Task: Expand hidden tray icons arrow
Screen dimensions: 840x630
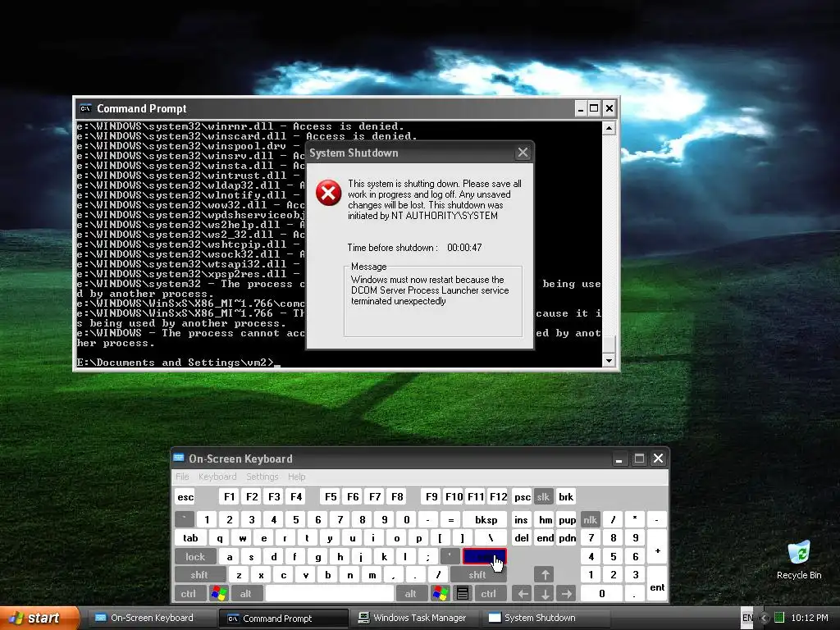Action: tap(765, 618)
